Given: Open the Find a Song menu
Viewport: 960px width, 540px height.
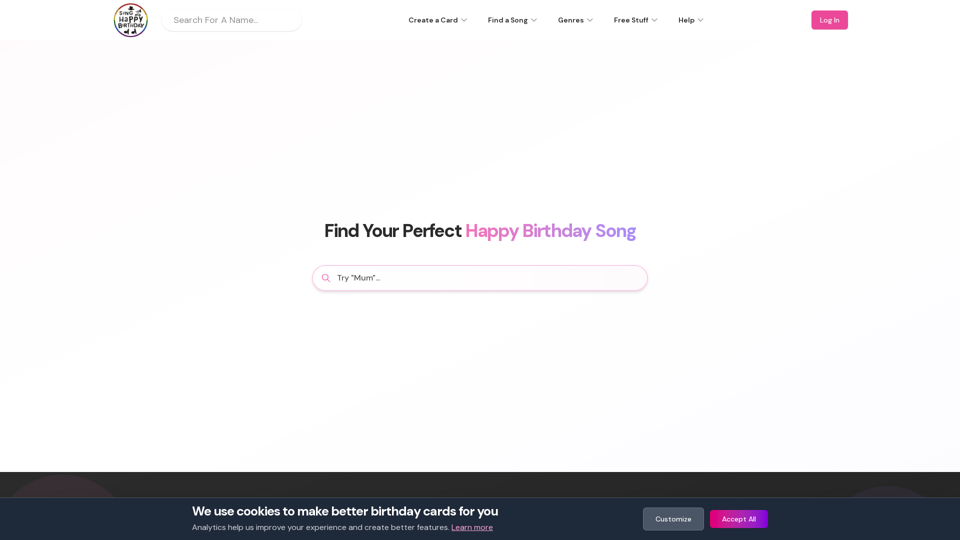Looking at the screenshot, I should 508,20.
